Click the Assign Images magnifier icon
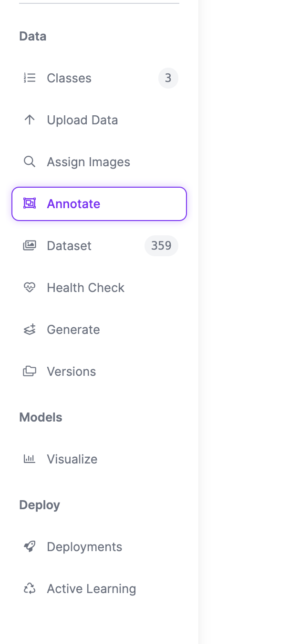 coord(30,162)
